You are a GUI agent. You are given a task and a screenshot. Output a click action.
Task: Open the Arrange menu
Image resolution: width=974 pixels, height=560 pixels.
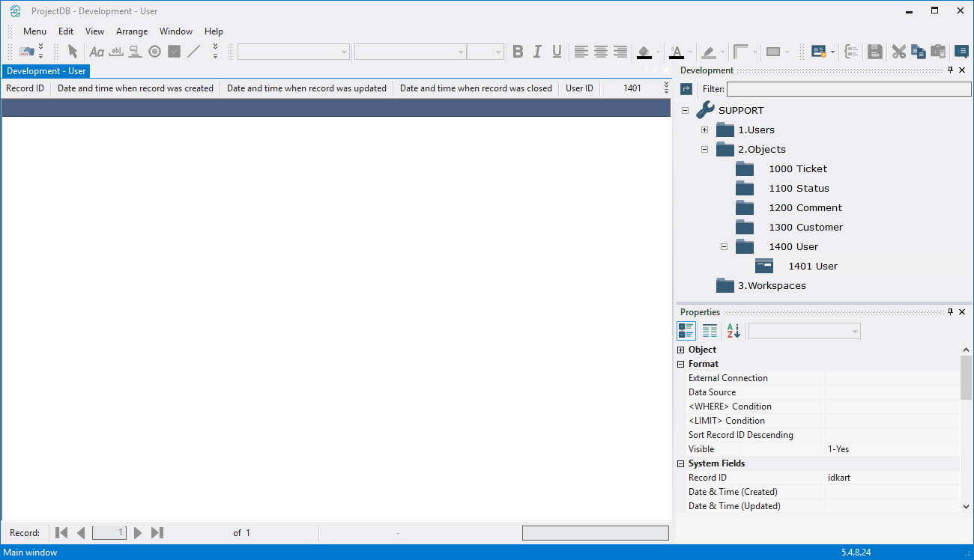pos(132,31)
